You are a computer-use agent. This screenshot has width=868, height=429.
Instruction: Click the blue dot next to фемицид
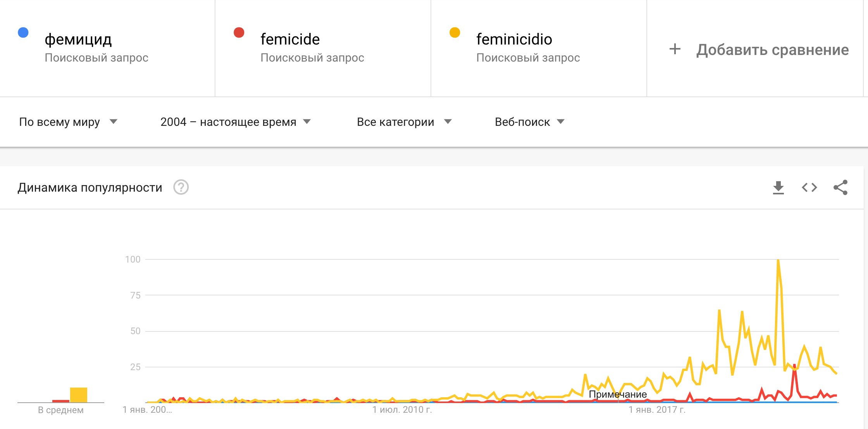click(x=23, y=33)
